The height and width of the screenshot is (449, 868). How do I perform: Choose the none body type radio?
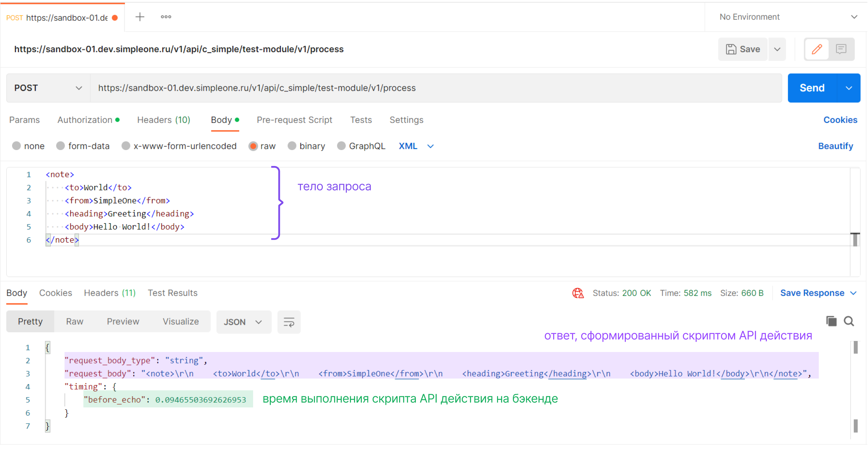[16, 146]
